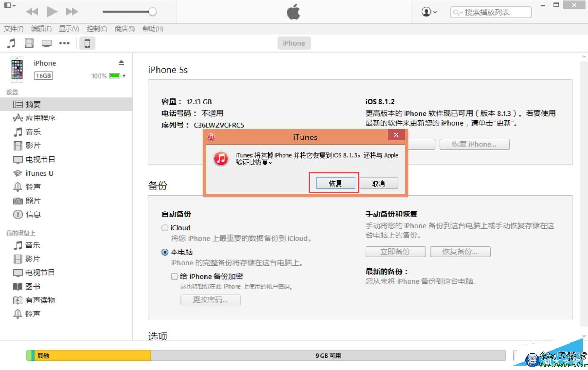Eject the iPhone device
The height and width of the screenshot is (370, 588).
coord(121,63)
